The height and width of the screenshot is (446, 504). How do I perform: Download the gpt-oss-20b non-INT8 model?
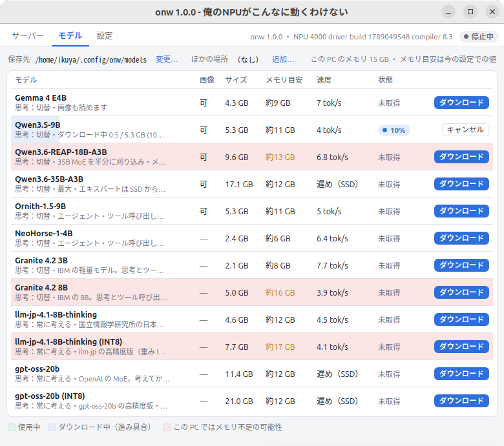click(x=461, y=374)
